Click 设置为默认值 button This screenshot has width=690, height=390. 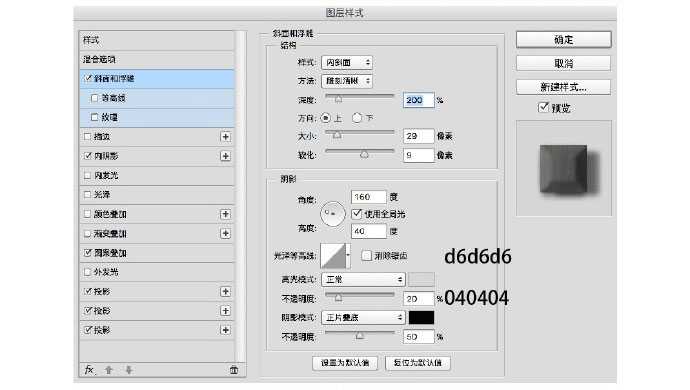click(345, 363)
